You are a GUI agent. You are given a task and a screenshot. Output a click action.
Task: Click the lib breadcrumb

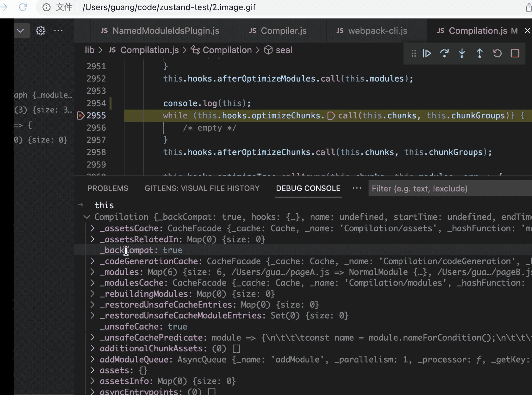(89, 50)
